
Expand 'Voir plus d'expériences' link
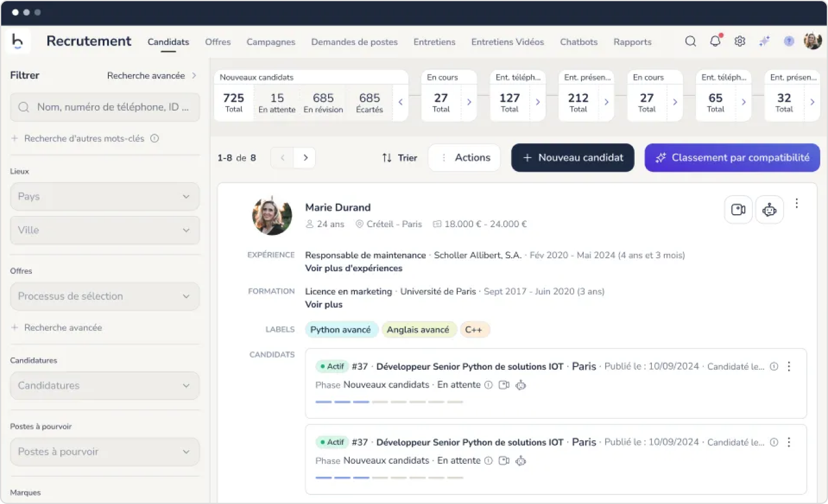tap(353, 268)
